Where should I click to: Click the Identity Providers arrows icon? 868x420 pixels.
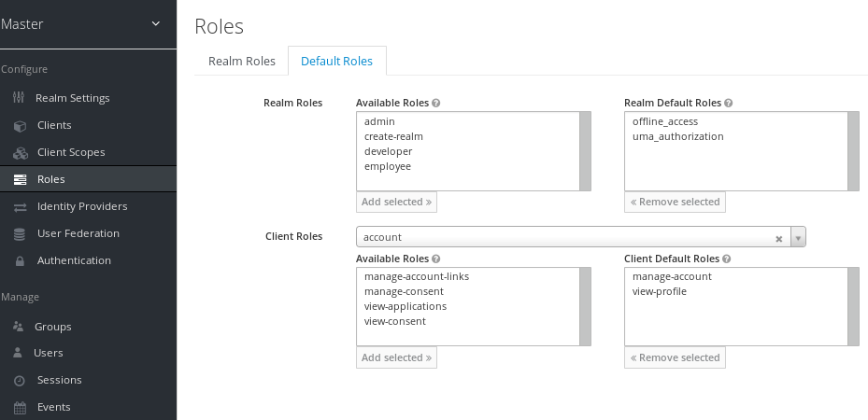(20, 206)
